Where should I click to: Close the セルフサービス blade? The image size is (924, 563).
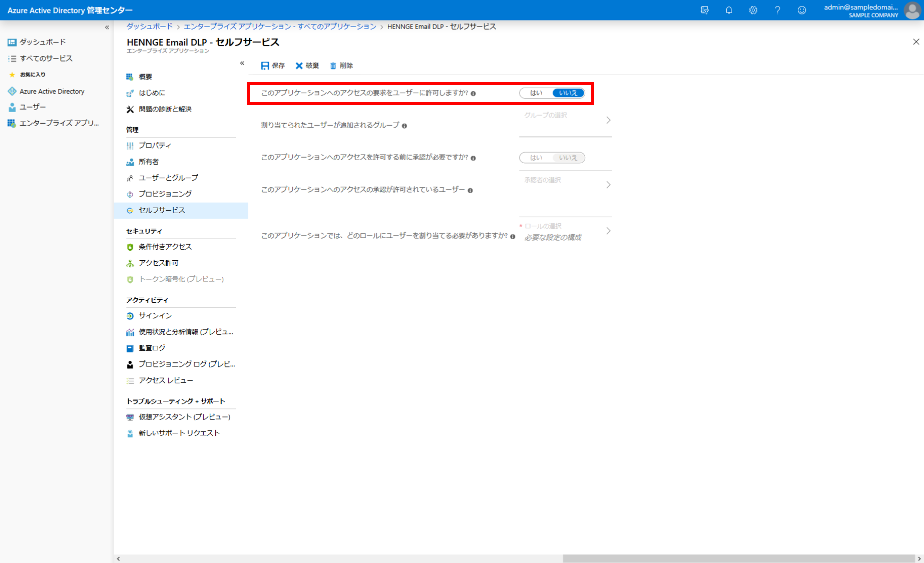click(x=915, y=42)
